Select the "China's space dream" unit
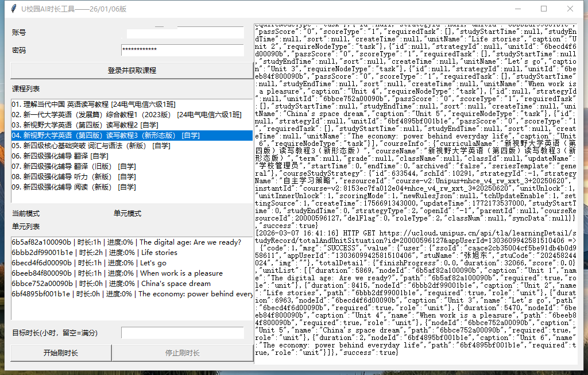Viewport: 588px width, 375px height. [113, 283]
